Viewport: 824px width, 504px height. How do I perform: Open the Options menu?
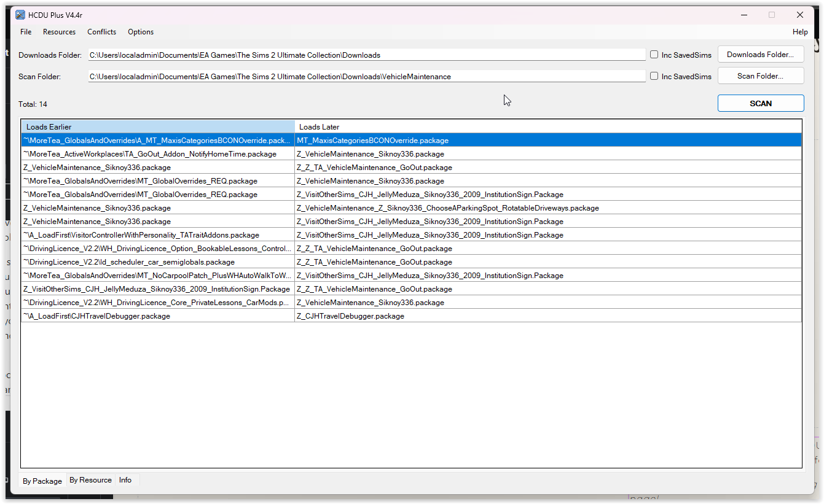141,32
